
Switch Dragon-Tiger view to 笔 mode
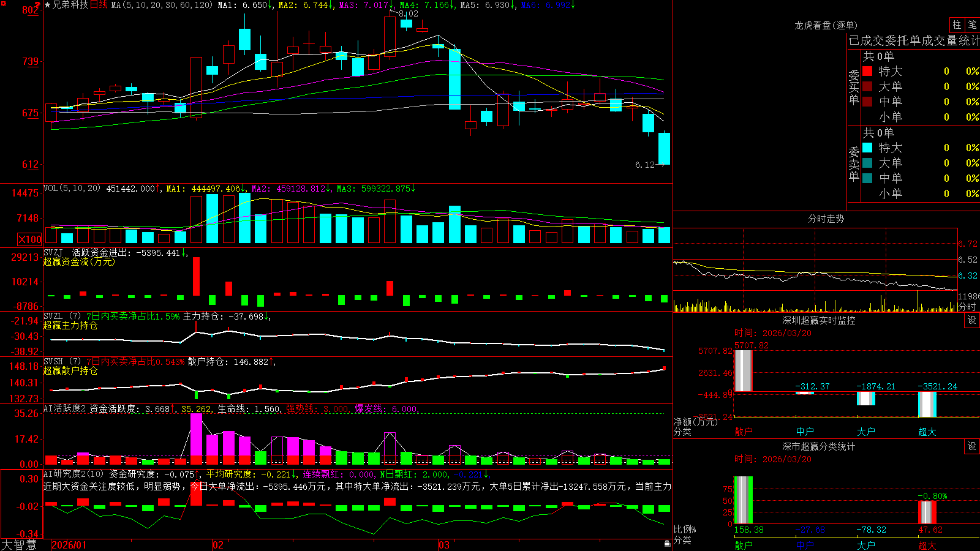click(x=972, y=24)
